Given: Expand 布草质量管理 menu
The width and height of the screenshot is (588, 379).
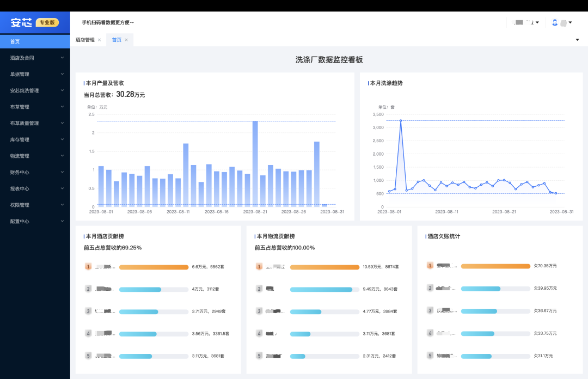Looking at the screenshot, I should [35, 123].
